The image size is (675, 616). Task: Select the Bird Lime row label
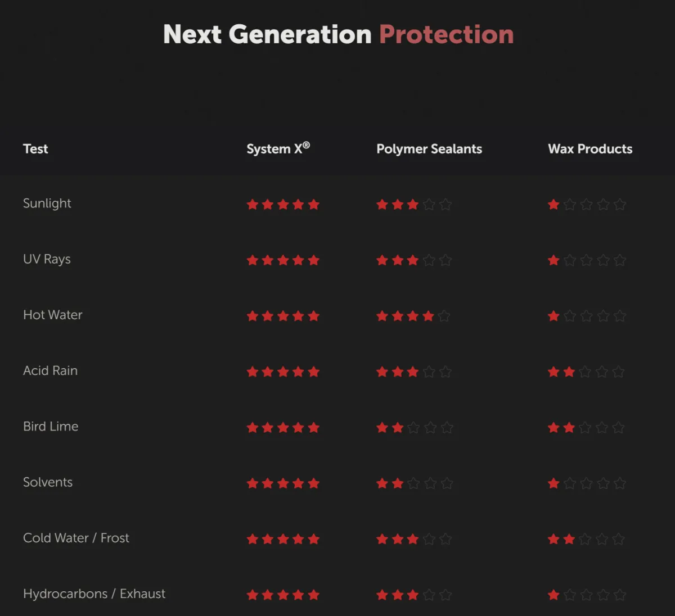(x=51, y=426)
